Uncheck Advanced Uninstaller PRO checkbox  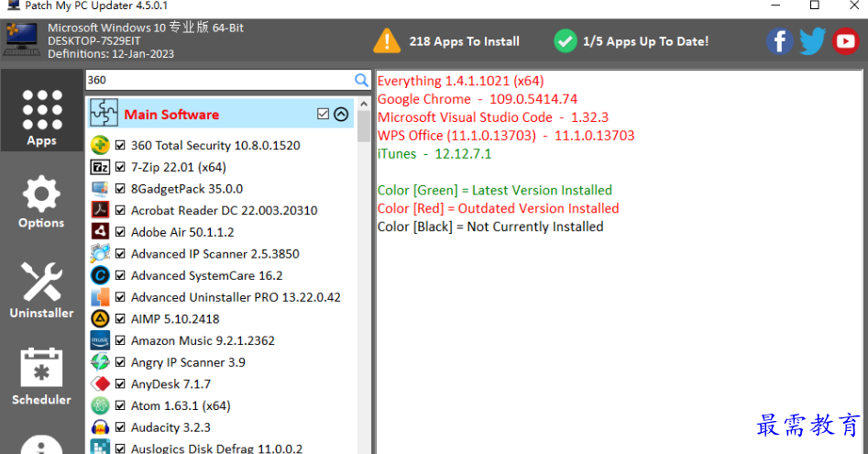coord(120,297)
